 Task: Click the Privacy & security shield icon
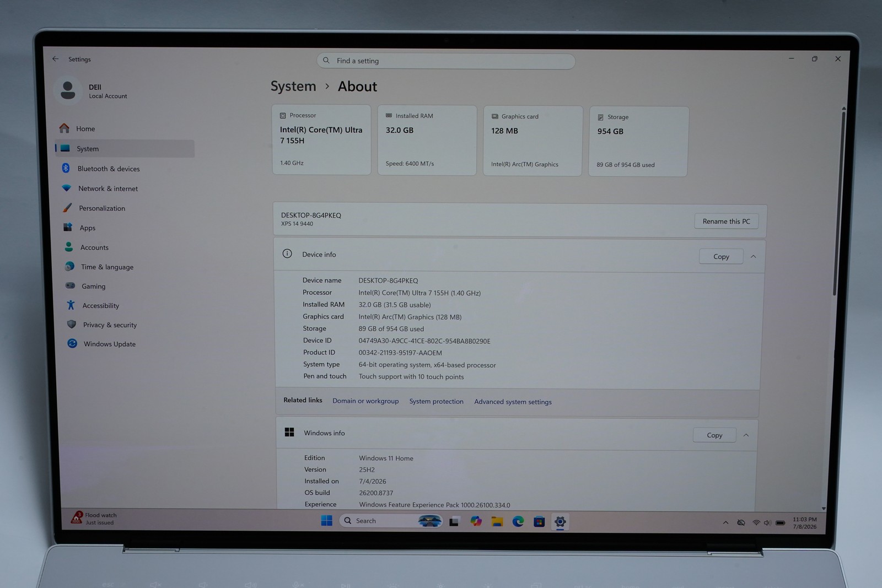[72, 325]
